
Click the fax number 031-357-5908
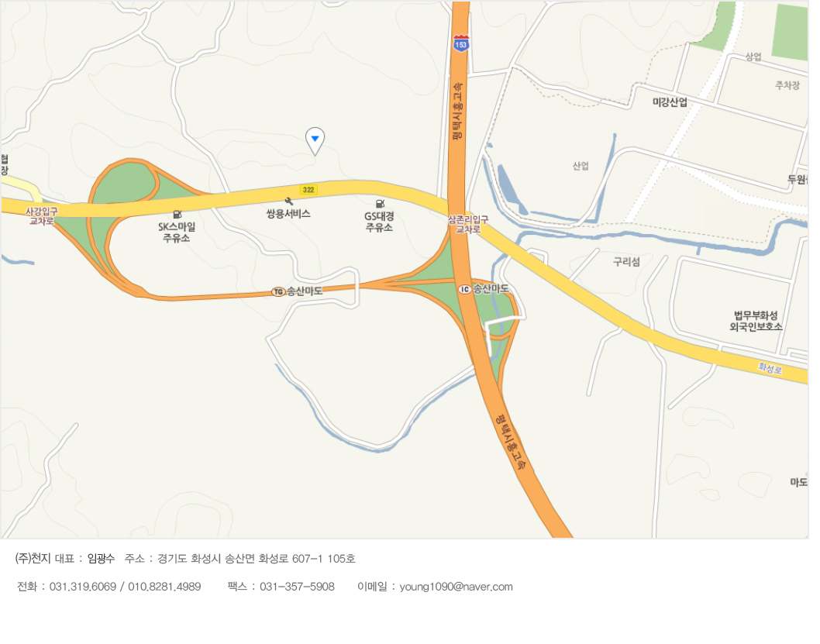tap(297, 587)
